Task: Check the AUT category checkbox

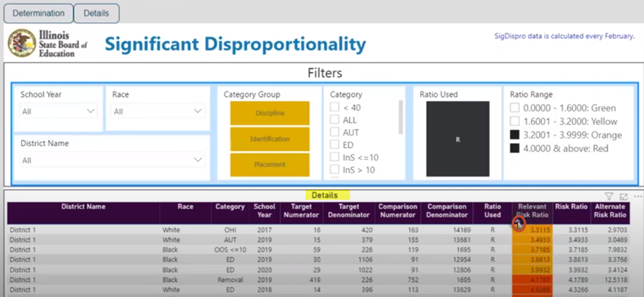Action: click(x=335, y=132)
